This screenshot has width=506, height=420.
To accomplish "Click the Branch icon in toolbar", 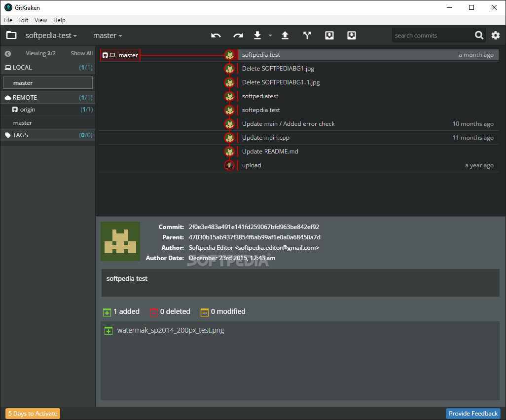I will point(307,35).
